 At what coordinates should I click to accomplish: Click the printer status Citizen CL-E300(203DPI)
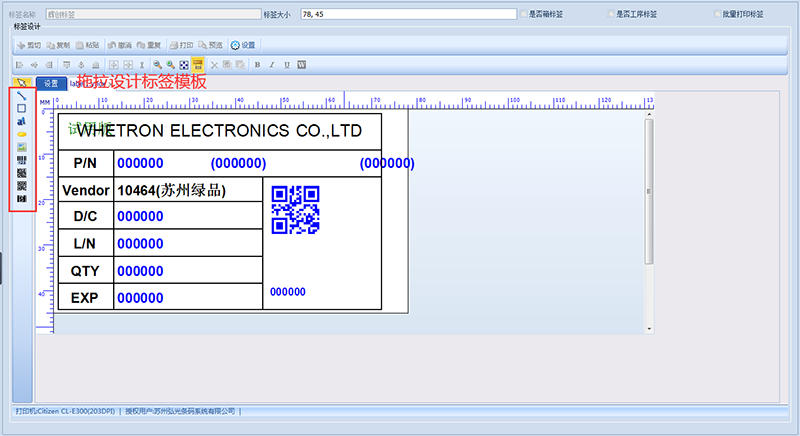(65, 411)
